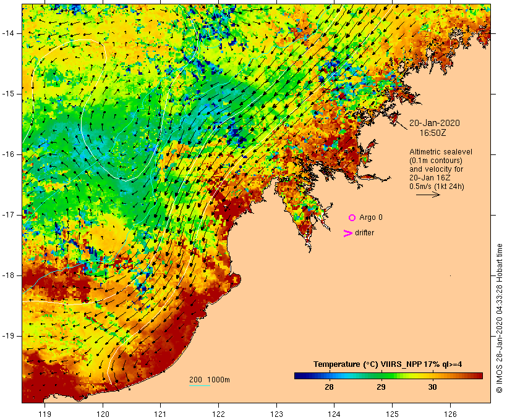The width and height of the screenshot is (507, 420).
Task: Click the '30' color bar value
Action: [x=432, y=387]
